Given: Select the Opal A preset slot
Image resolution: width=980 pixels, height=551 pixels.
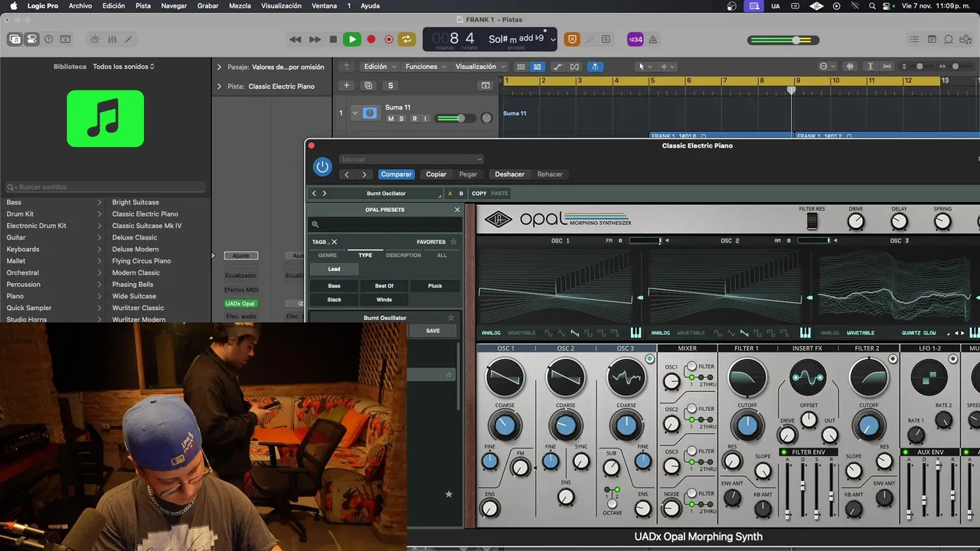Looking at the screenshot, I should click(x=449, y=194).
